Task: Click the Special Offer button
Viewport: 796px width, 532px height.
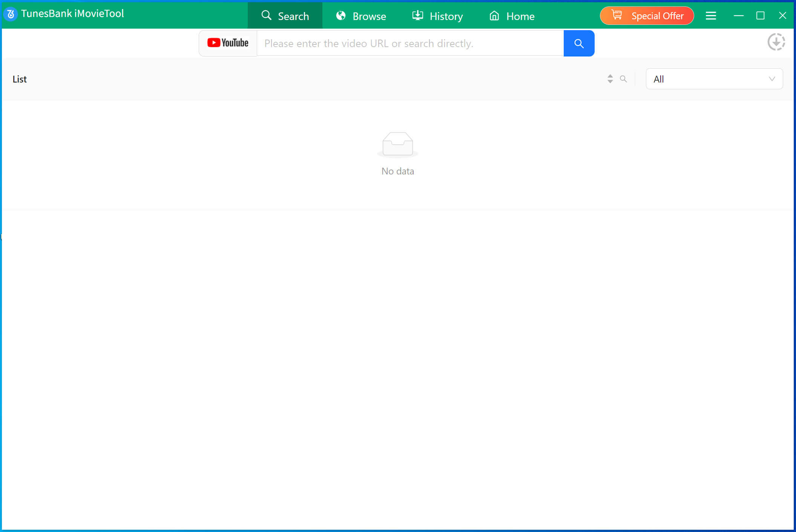Action: 647,16
